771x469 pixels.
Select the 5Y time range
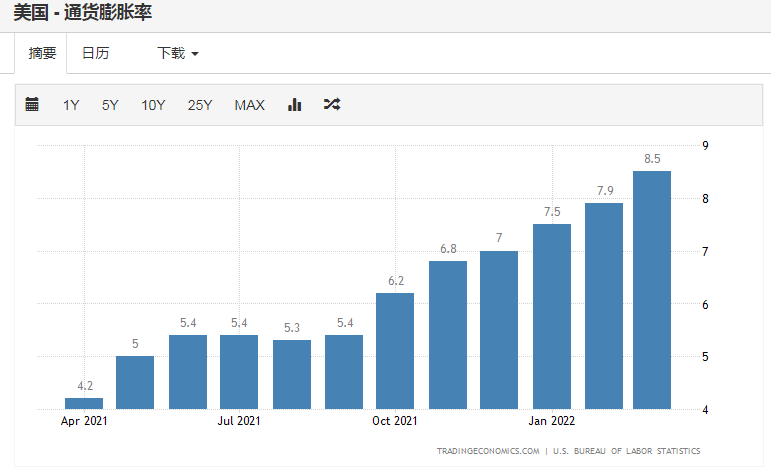tap(110, 105)
